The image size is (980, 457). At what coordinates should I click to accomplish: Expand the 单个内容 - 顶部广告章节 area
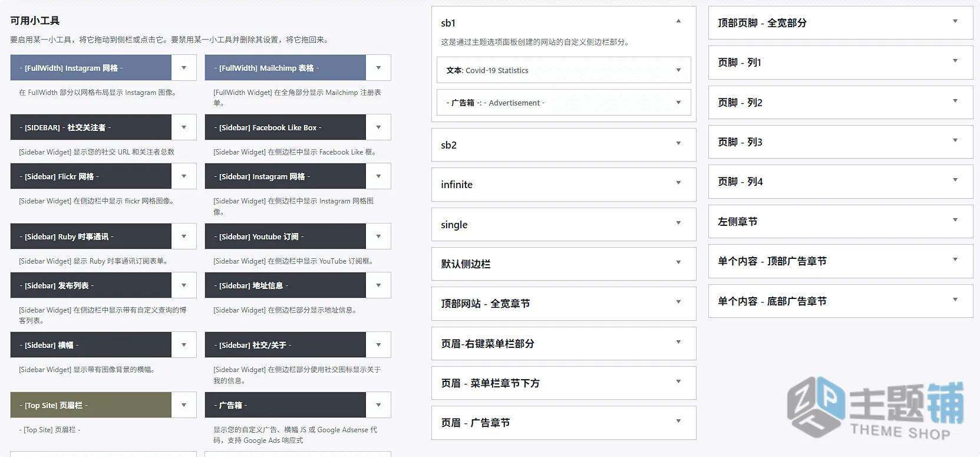[840, 261]
